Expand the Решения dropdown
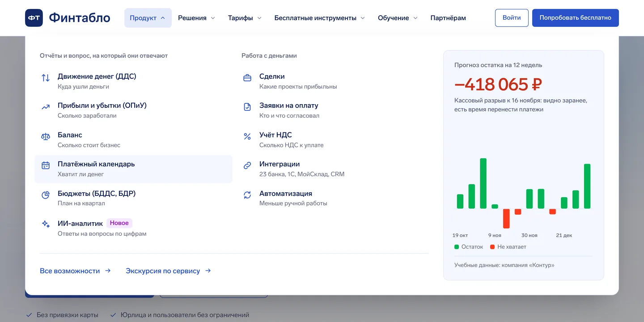This screenshot has height=322, width=644. point(197,18)
